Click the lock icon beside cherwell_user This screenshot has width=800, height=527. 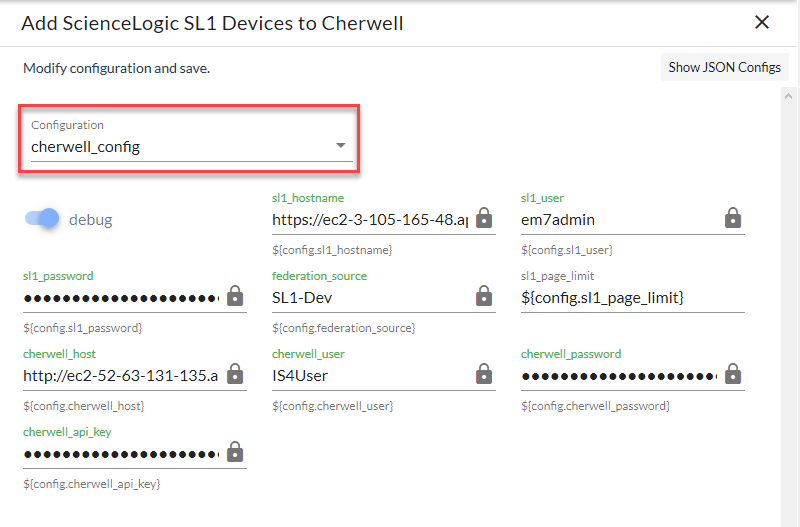484,374
